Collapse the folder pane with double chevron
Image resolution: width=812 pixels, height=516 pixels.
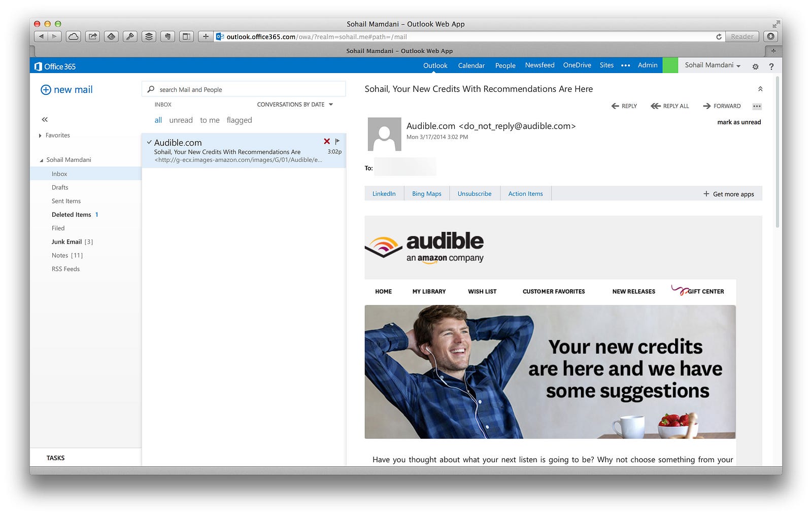tap(45, 120)
